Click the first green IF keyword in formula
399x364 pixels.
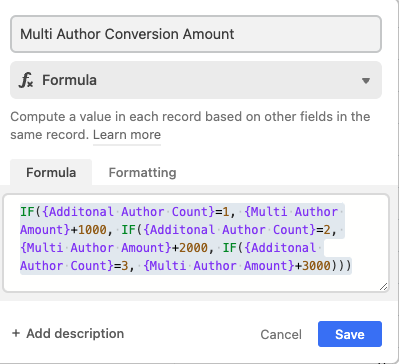(x=27, y=212)
